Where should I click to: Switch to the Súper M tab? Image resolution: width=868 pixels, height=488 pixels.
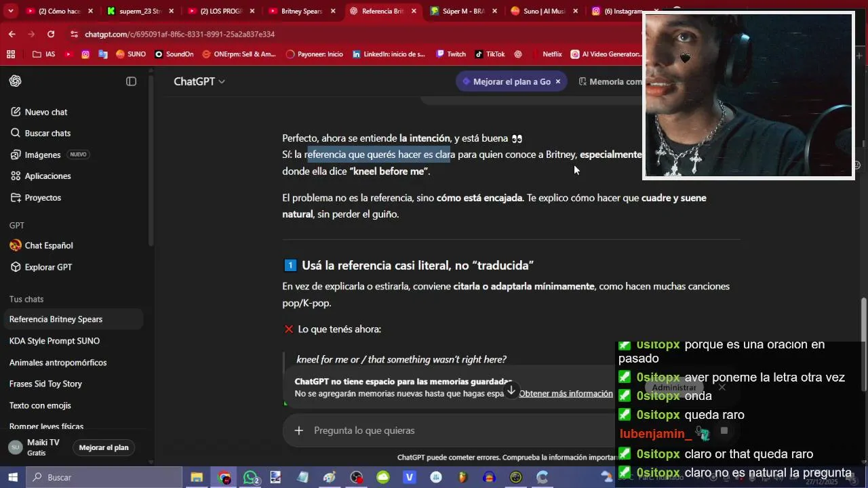(463, 11)
